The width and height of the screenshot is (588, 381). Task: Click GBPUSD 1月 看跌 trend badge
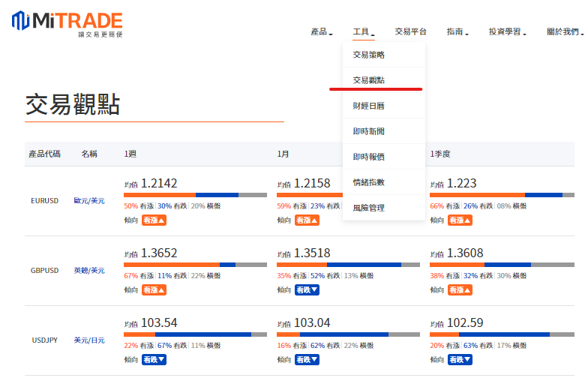point(307,289)
